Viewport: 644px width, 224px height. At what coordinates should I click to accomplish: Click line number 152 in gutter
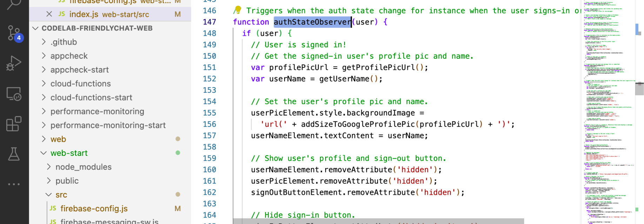click(x=209, y=79)
